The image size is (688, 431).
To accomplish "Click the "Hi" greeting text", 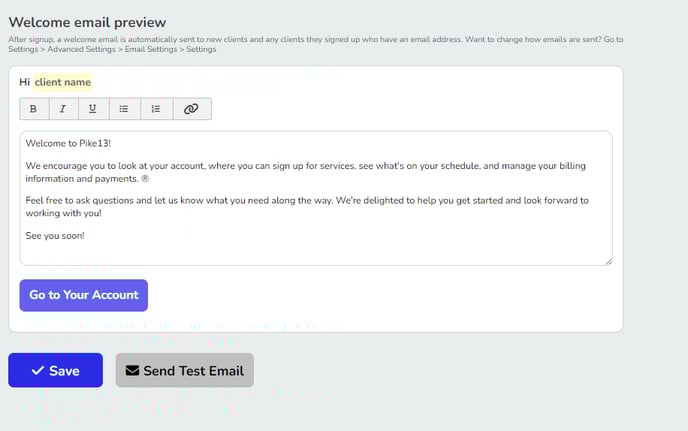I will pos(25,82).
